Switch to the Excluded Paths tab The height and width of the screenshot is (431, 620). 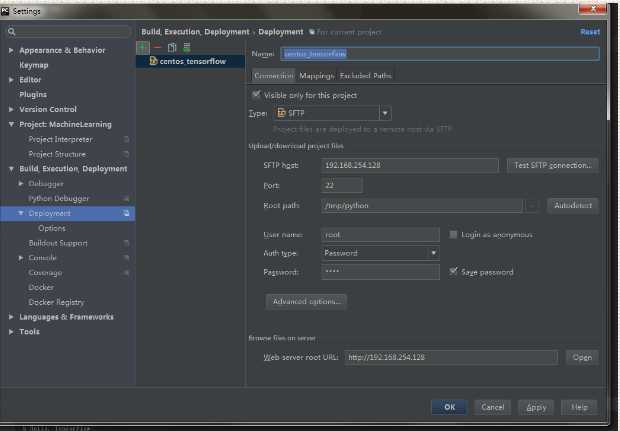pos(365,76)
